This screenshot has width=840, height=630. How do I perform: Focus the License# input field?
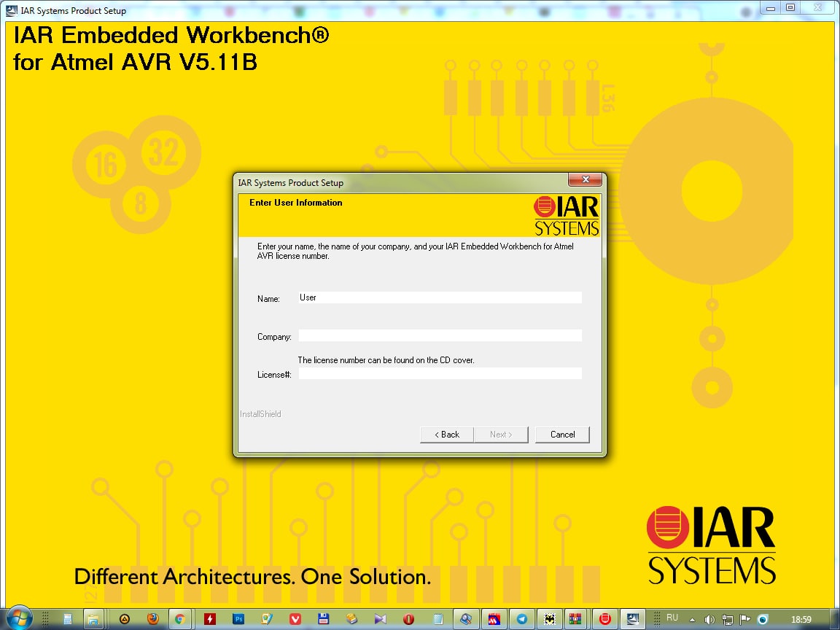pos(440,373)
